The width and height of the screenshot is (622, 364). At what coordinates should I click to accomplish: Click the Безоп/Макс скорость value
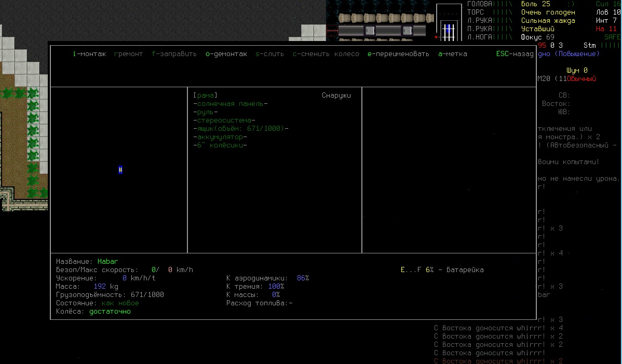172,270
